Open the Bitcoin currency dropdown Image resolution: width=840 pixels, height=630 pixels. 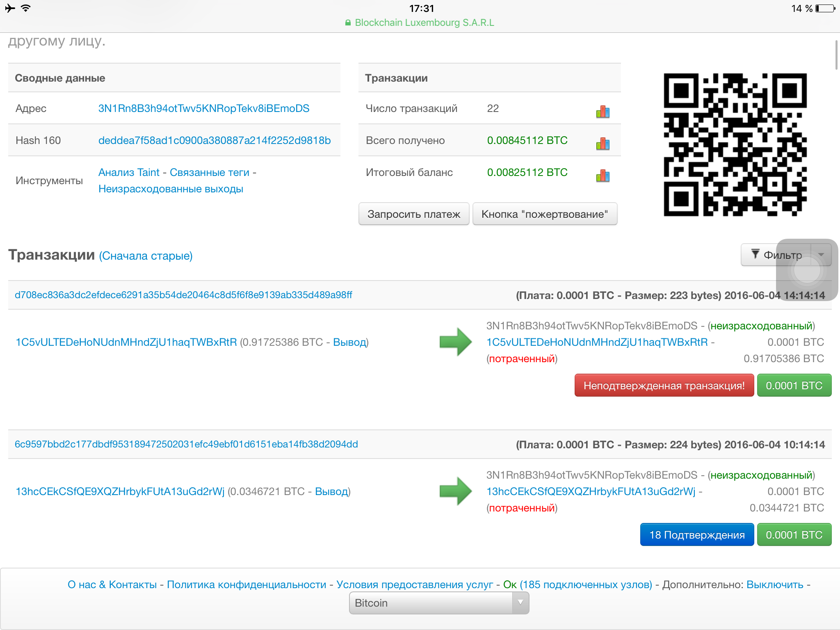click(x=439, y=603)
